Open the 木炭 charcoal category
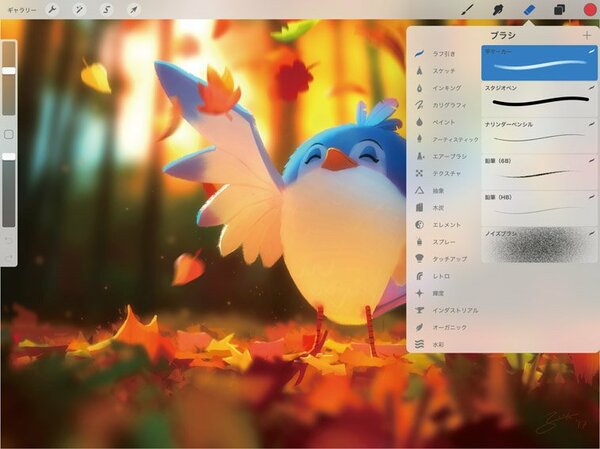The image size is (600, 449). pos(430,207)
